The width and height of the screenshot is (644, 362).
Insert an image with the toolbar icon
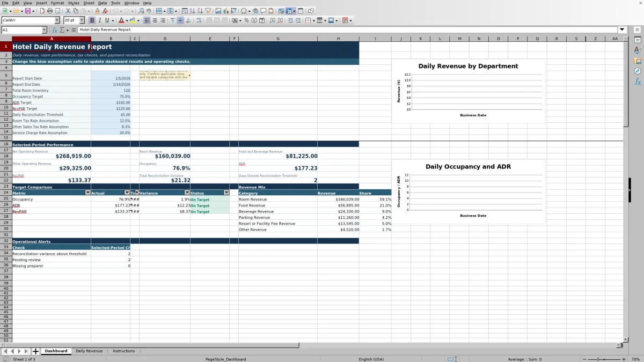218,11
